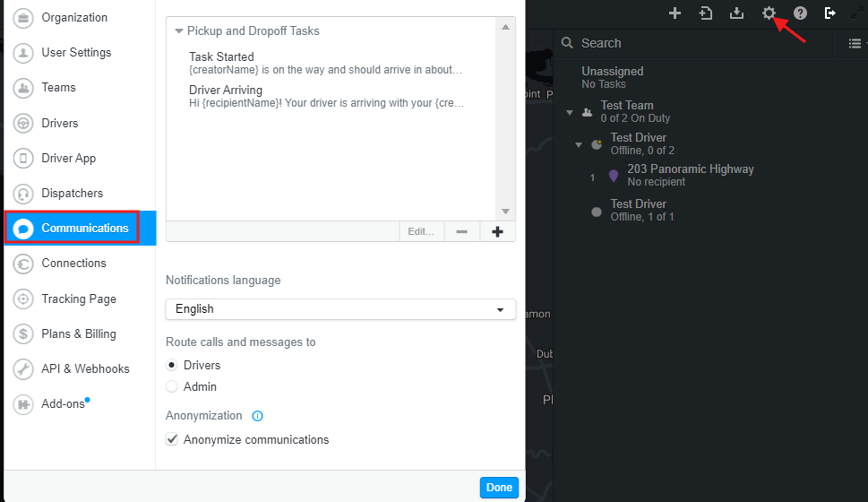This screenshot has height=502, width=868.
Task: Click the search magnifier icon
Action: (567, 43)
